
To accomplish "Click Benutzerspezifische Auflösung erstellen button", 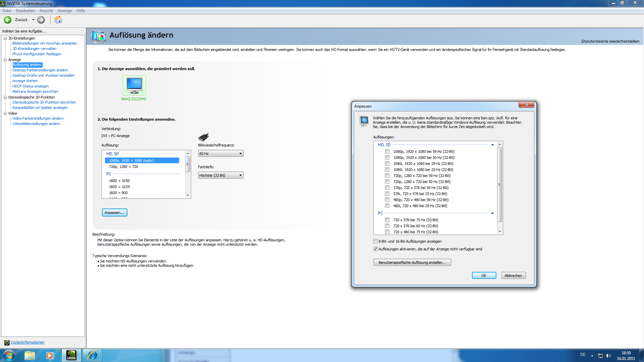I will pos(412,262).
